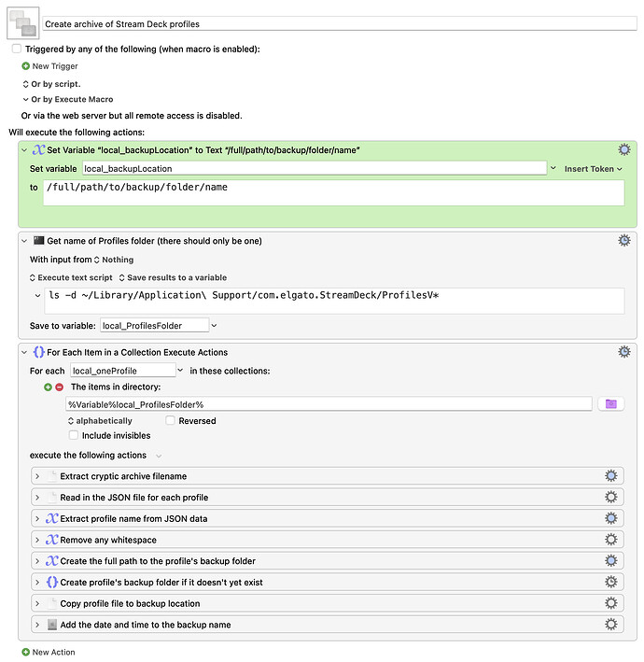Viewport: 644px width, 662px height.
Task: Click the Set Variable X icon in green action
Action: [x=39, y=150]
